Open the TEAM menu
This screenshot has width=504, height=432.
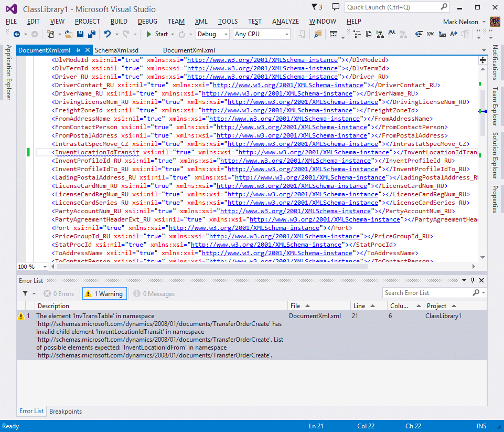176,21
